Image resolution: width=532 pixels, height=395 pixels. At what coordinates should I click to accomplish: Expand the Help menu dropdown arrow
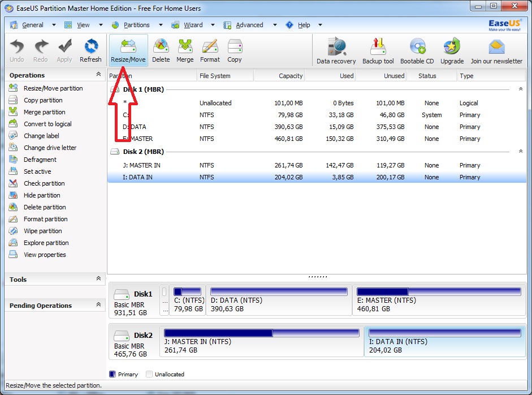click(320, 25)
